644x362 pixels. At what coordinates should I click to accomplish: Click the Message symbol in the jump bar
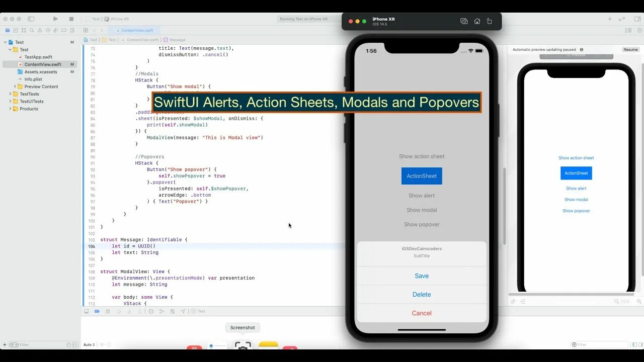[x=175, y=40]
